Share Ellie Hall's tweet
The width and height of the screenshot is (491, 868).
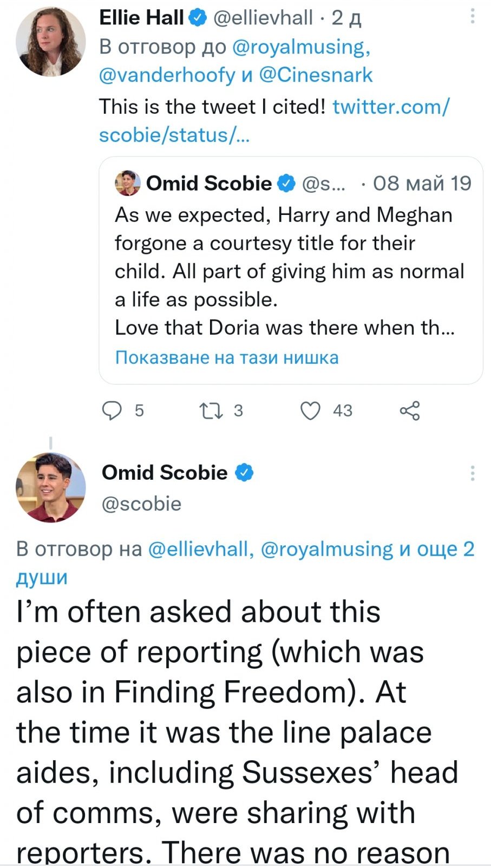coord(410,411)
